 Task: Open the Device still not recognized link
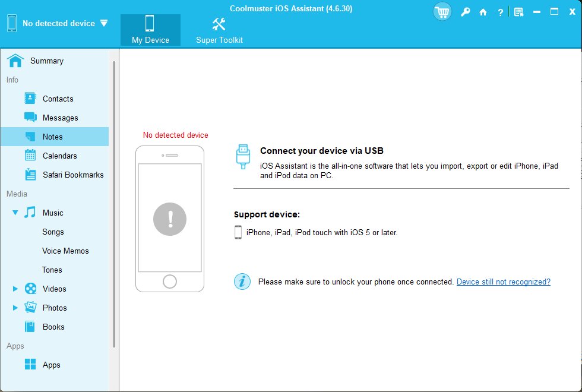[x=504, y=282]
